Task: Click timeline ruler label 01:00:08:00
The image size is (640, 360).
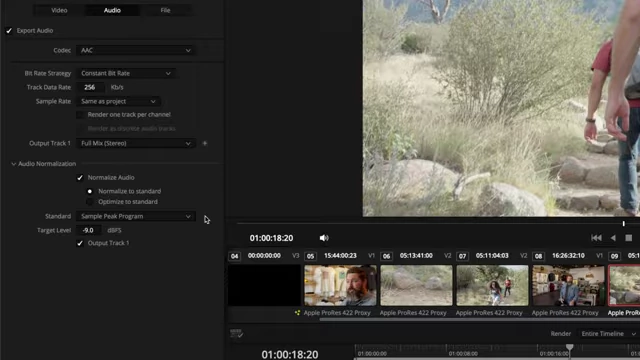Action: [x=463, y=354]
